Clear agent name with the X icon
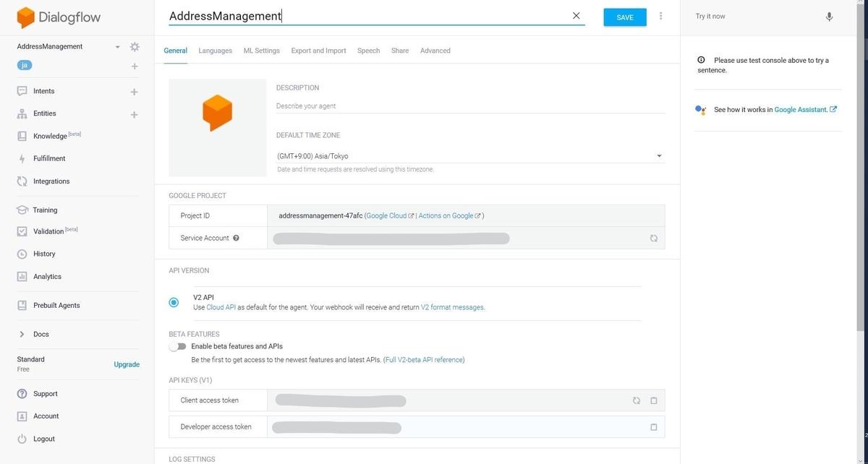Viewport: 868px width, 464px height. [576, 16]
